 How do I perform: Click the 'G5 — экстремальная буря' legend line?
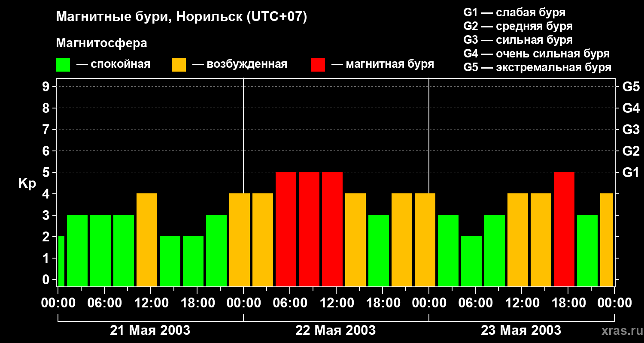[537, 67]
